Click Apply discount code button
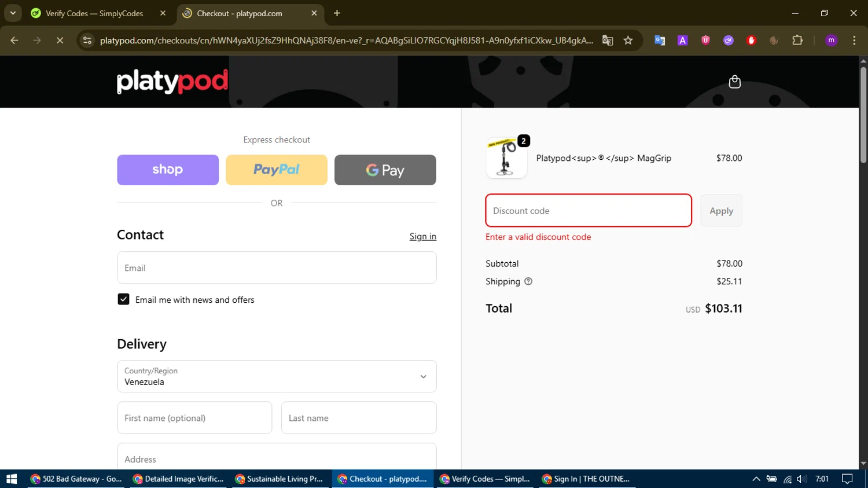Screen dimensions: 868x488 click(x=721, y=211)
